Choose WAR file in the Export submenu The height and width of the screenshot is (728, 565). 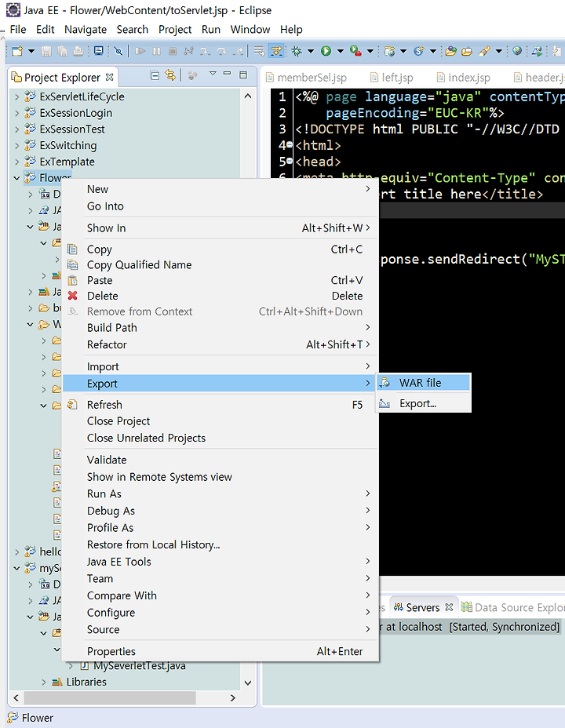pyautogui.click(x=423, y=383)
